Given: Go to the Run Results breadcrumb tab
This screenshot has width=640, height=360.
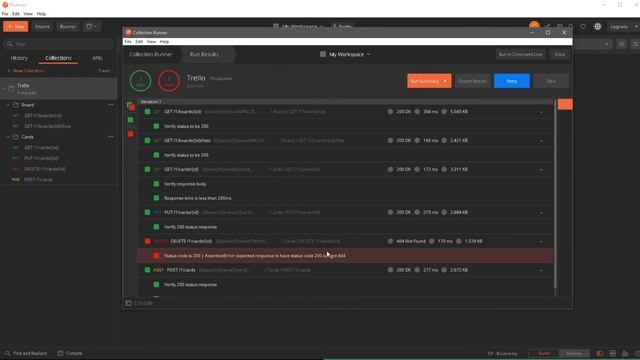Looking at the screenshot, I should [204, 54].
